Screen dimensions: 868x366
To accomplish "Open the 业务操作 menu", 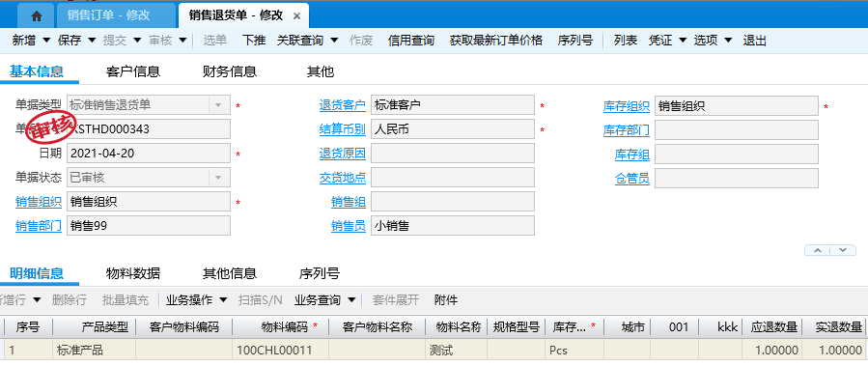I will pyautogui.click(x=189, y=300).
